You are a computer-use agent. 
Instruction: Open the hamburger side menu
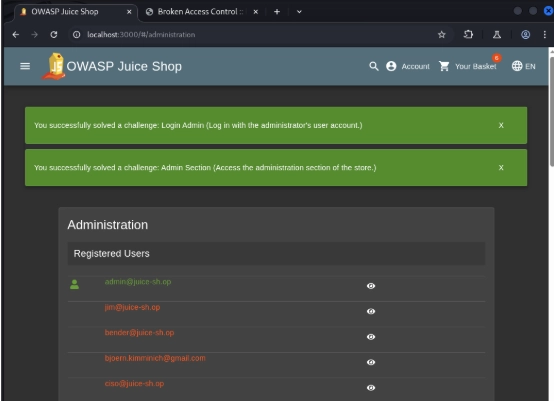tap(25, 66)
